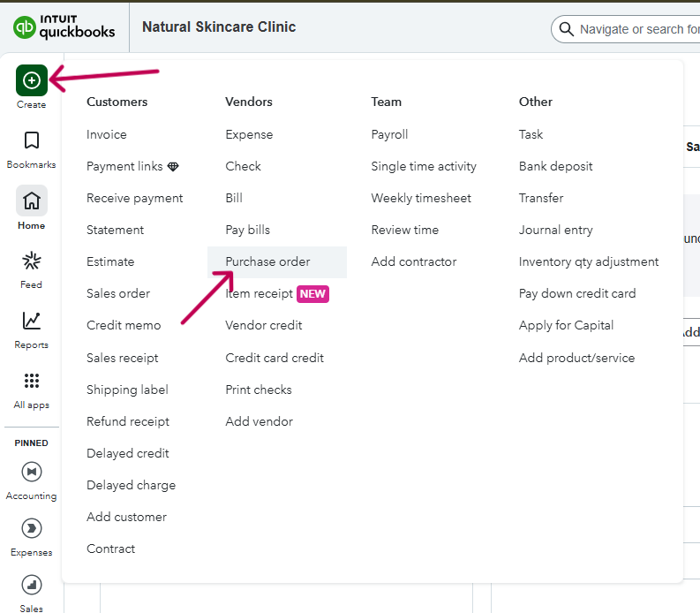Image resolution: width=700 pixels, height=613 pixels.
Task: Go to Home via house icon
Action: [x=32, y=201]
